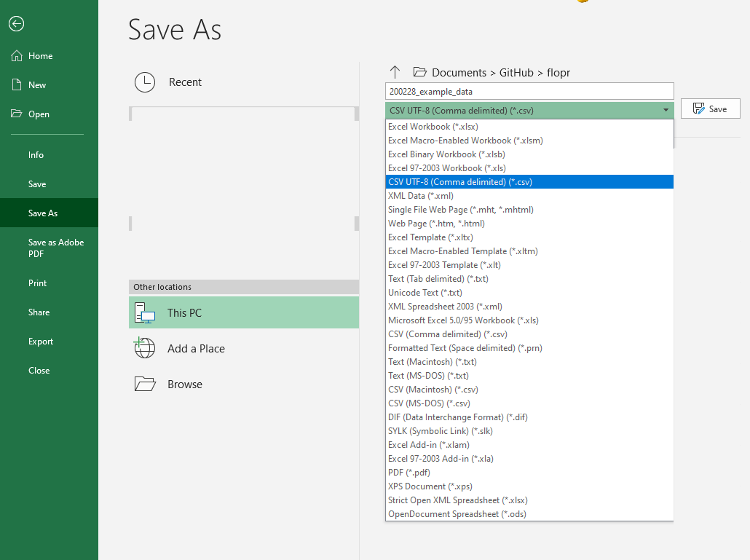
Task: Open the Print page
Action: 37,283
